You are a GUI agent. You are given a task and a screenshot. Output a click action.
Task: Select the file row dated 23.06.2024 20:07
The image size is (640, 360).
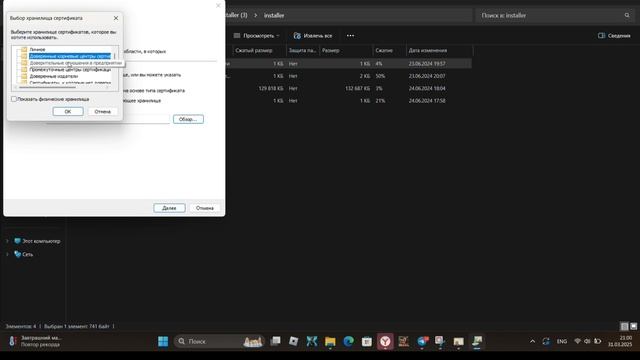tap(349, 76)
